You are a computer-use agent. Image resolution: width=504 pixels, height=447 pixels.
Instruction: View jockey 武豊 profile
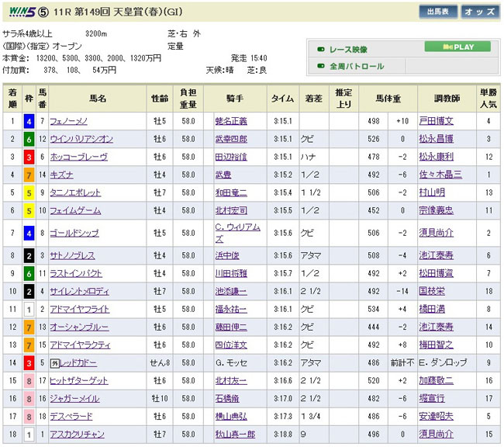223,175
